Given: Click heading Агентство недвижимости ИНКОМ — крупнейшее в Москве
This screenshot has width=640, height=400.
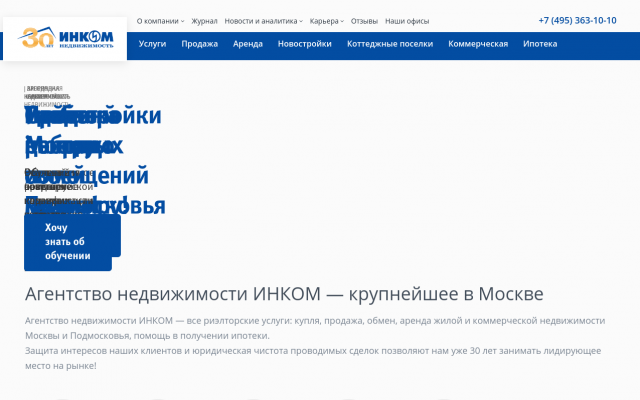Looking at the screenshot, I should 284,294.
